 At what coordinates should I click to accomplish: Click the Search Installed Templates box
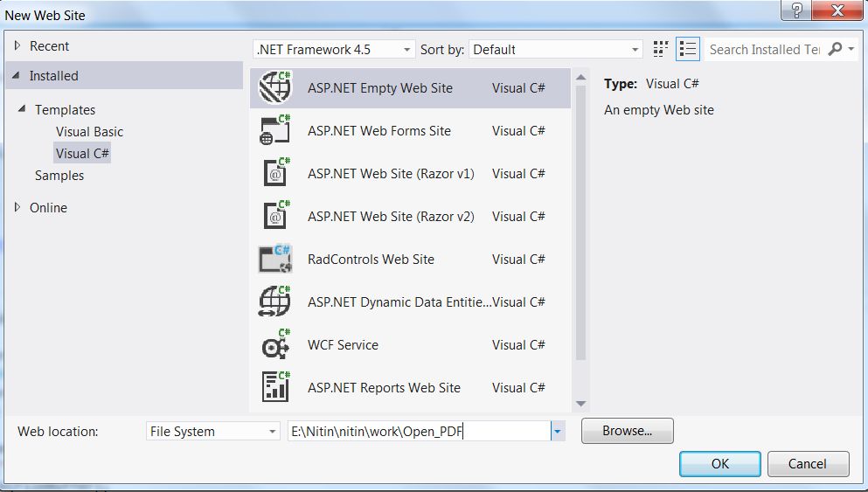pyautogui.click(x=765, y=49)
